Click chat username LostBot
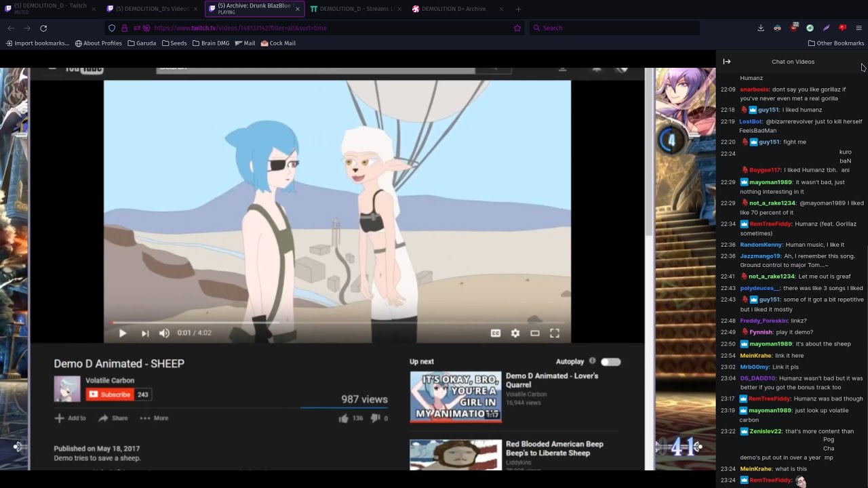Viewport: 868px width, 488px height. 751,122
